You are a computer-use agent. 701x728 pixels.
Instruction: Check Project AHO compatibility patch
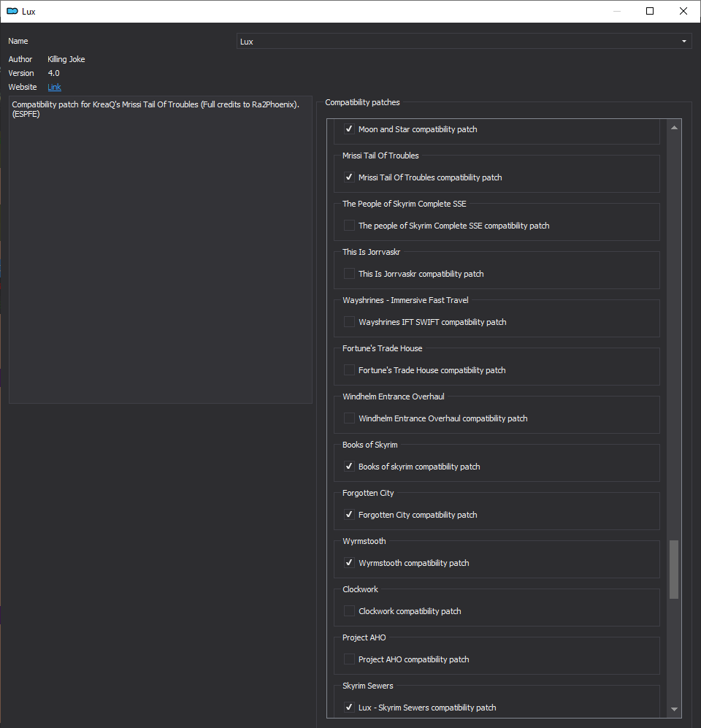tap(350, 659)
